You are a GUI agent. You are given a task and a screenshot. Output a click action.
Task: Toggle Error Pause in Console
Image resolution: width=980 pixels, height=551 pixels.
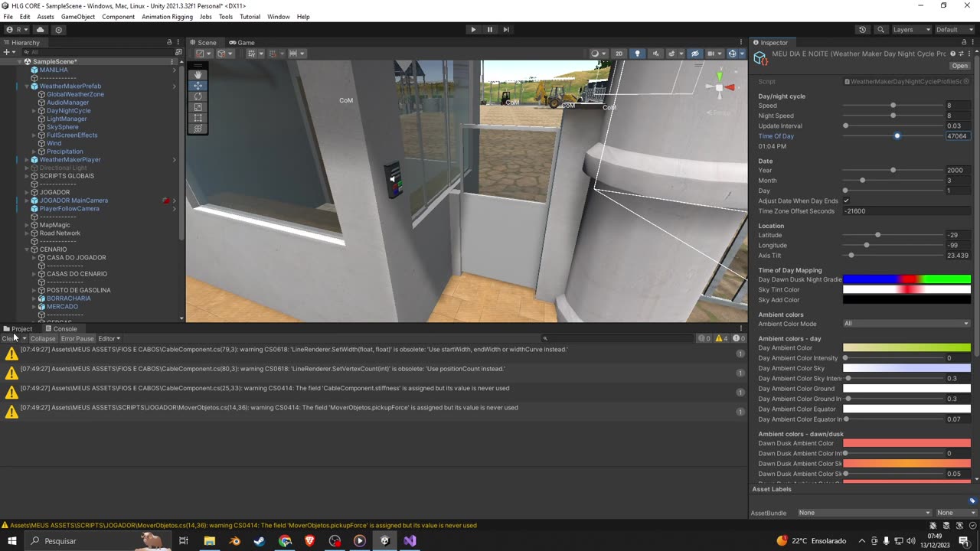(77, 338)
